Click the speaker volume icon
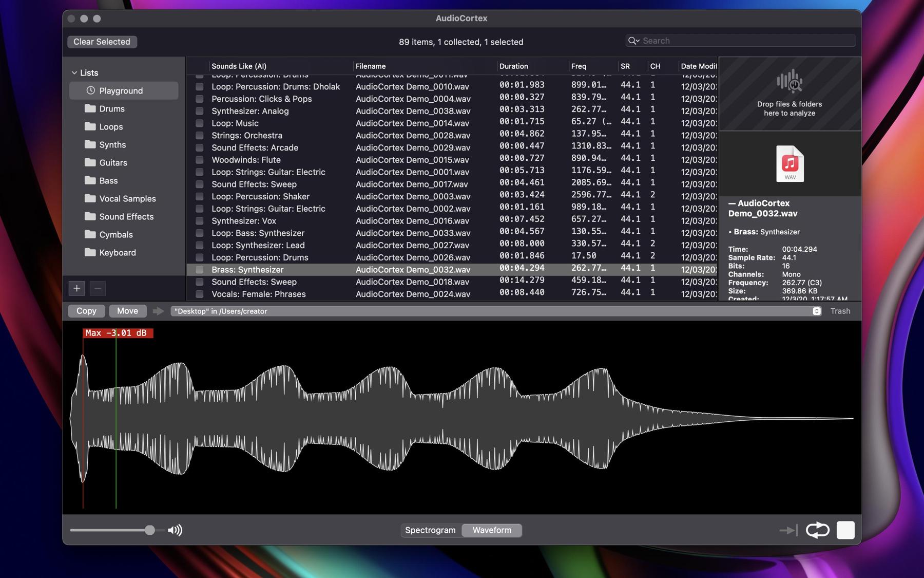924x578 pixels. pos(175,530)
